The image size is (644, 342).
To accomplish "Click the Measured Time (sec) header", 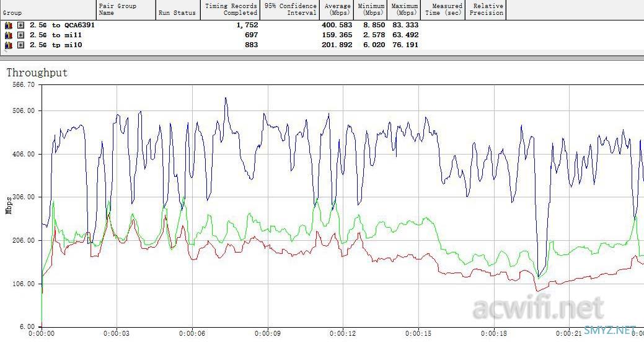I will (x=443, y=10).
